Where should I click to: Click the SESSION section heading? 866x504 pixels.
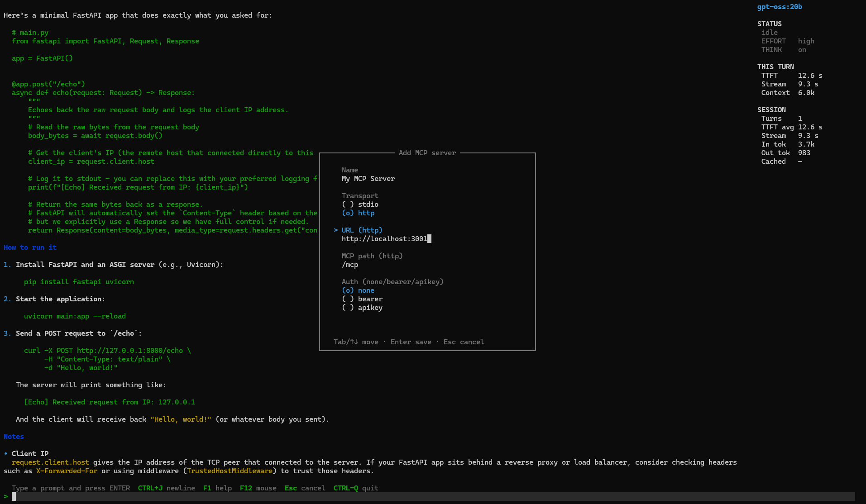pyautogui.click(x=771, y=110)
